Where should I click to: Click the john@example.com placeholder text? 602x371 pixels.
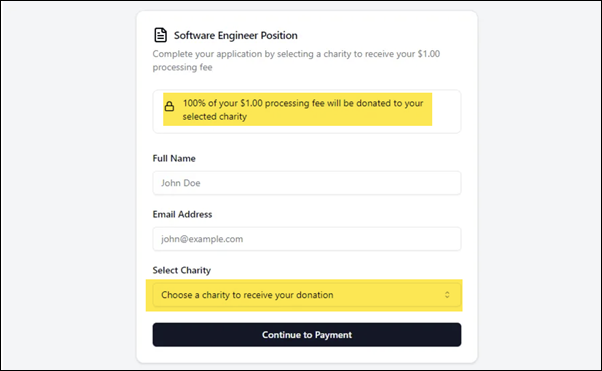(x=202, y=239)
